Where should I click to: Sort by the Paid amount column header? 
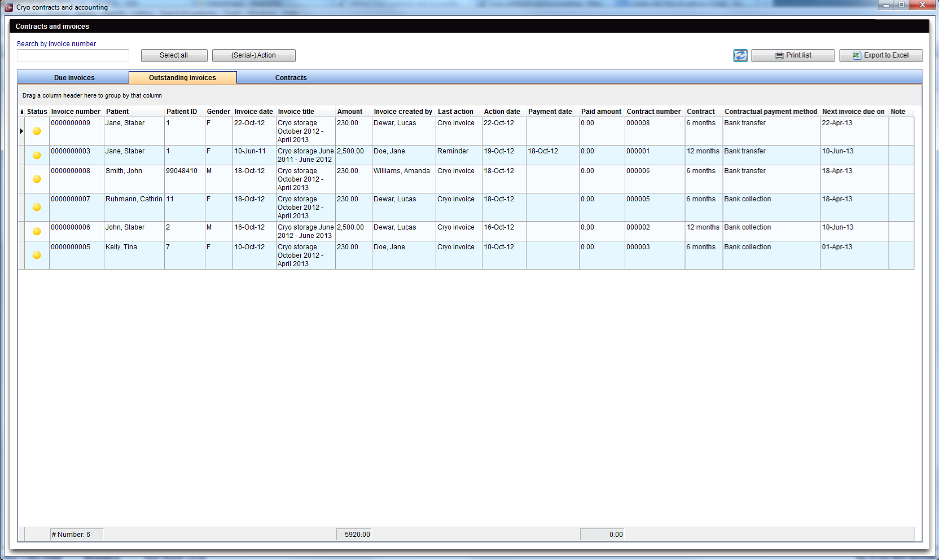(601, 112)
